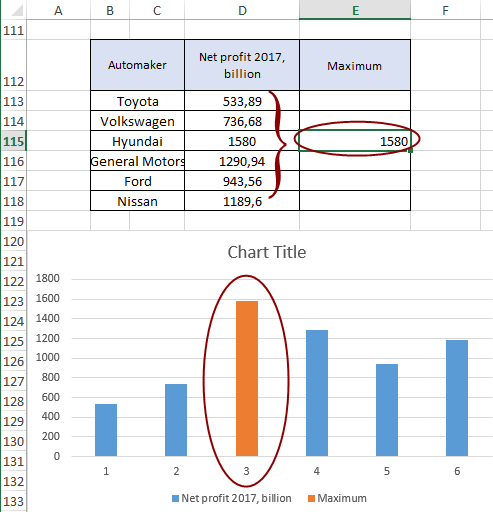
Task: Click the 1580 cell in column D
Action: [x=242, y=141]
